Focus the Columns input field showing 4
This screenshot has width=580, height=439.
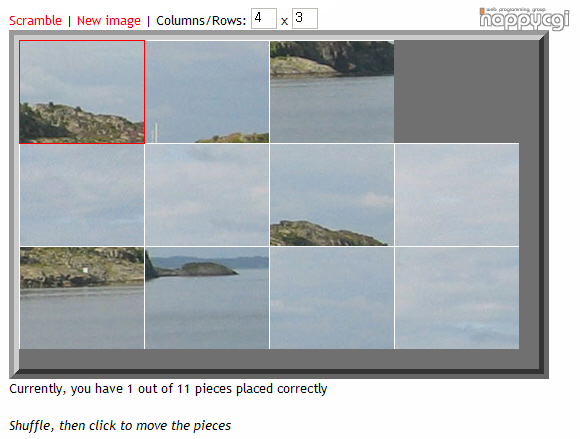(x=264, y=18)
